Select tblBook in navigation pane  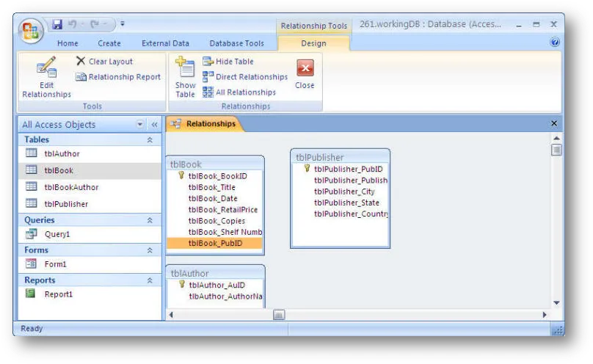90,170
